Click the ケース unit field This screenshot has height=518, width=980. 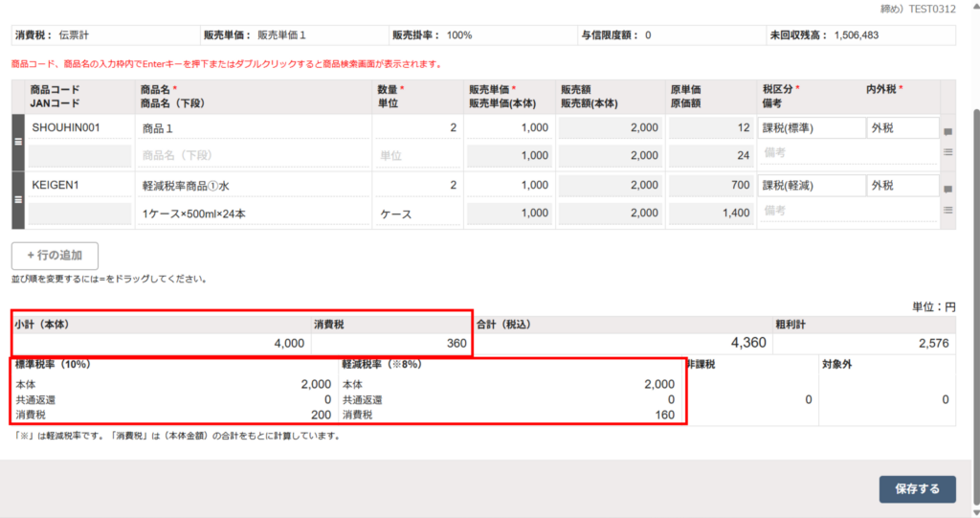click(x=416, y=214)
